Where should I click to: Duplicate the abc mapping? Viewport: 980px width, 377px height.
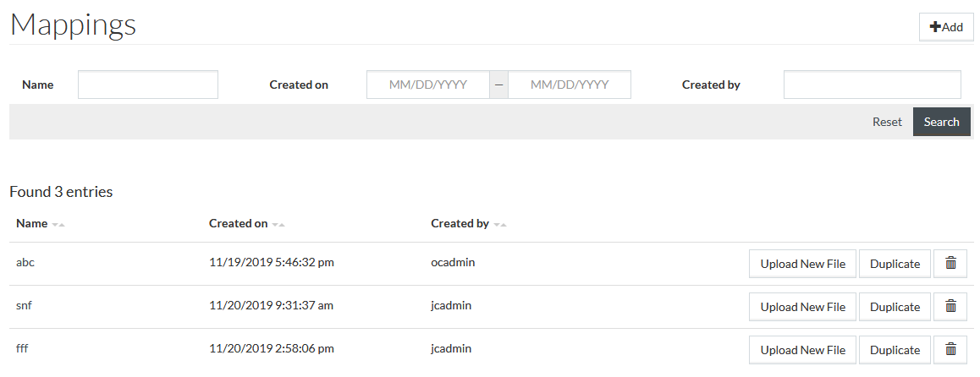click(x=895, y=264)
